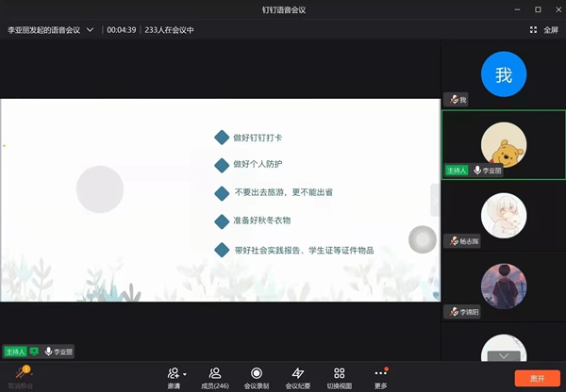Start 会议录制 meeting recording

click(x=256, y=373)
